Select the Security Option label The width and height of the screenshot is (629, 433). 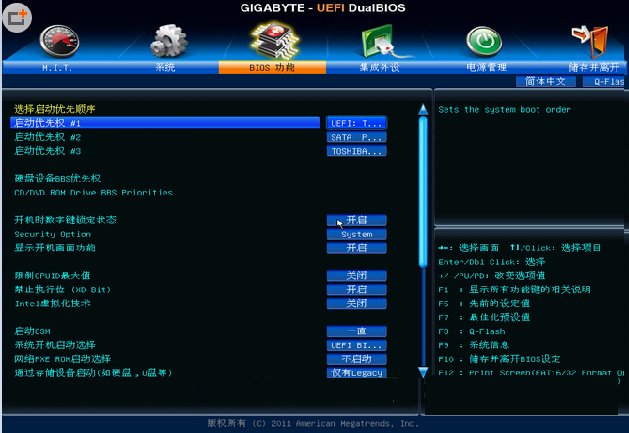[x=53, y=234]
